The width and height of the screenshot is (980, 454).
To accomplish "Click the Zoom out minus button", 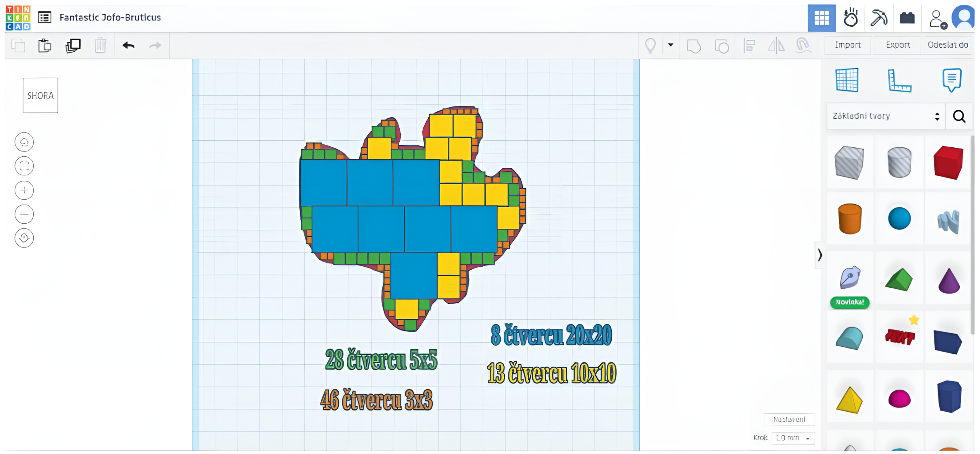I will click(x=24, y=214).
